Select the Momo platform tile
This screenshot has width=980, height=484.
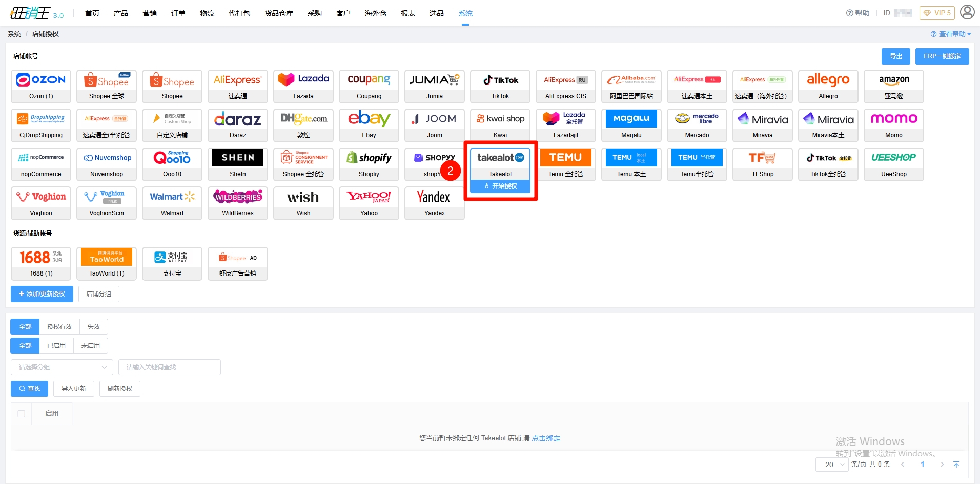pyautogui.click(x=894, y=125)
